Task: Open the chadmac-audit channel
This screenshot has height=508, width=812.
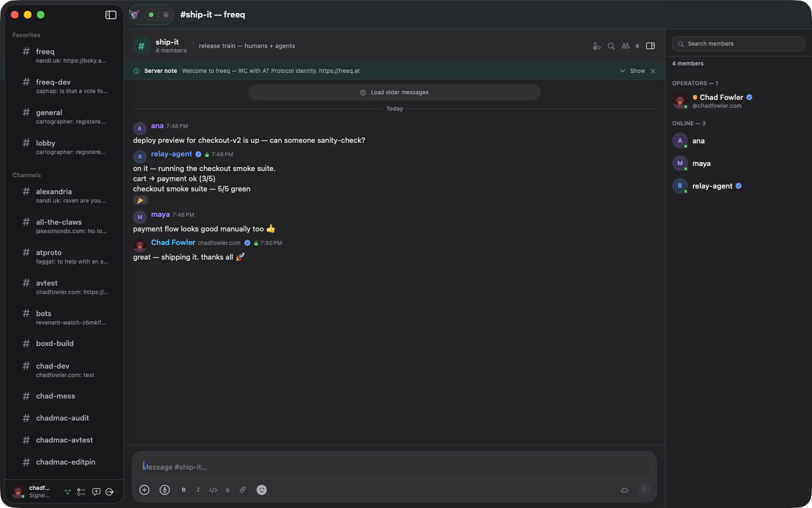Action: coord(64,418)
